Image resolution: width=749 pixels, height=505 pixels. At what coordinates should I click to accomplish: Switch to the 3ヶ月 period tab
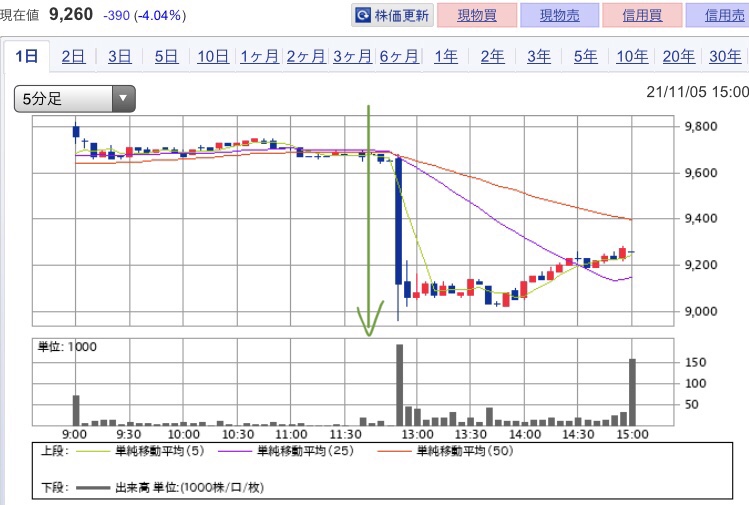click(x=352, y=56)
